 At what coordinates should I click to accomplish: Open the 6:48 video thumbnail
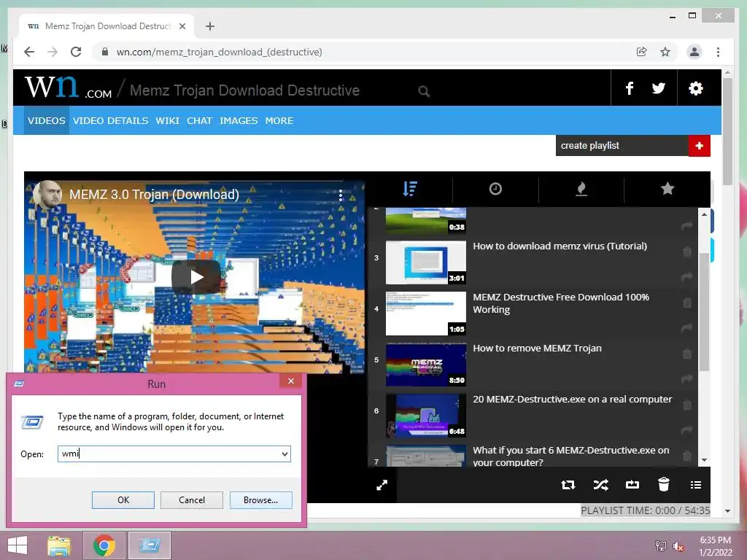coord(426,416)
